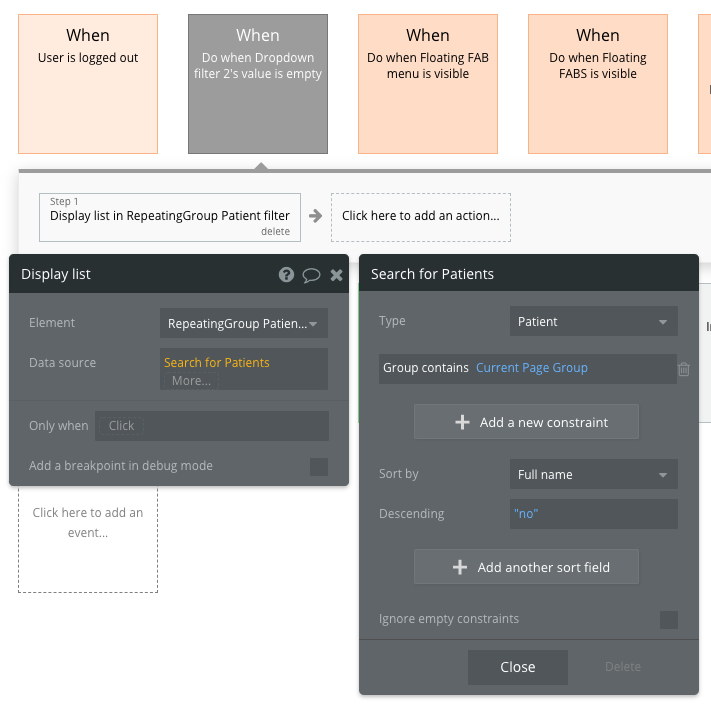Delete Step 1 Display list action

[275, 232]
